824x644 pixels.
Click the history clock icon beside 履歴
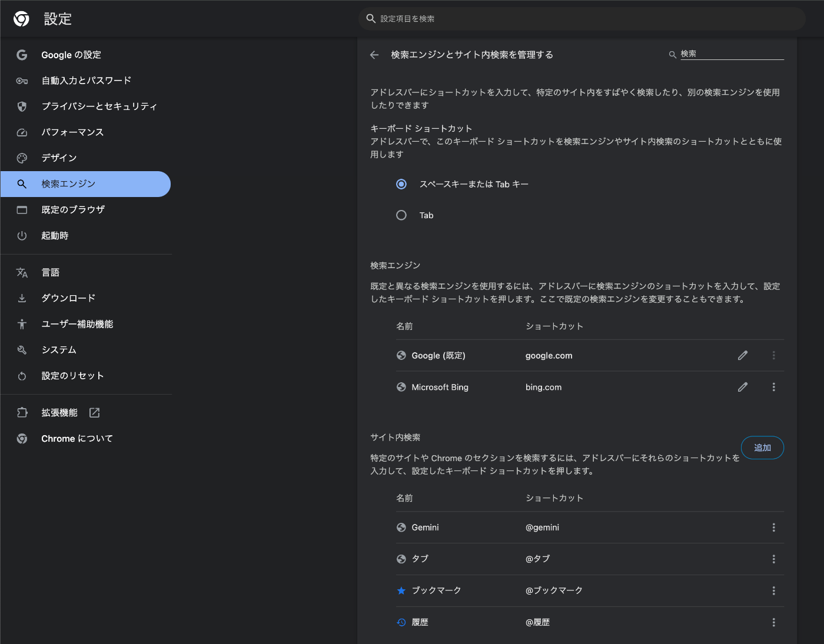click(x=401, y=622)
